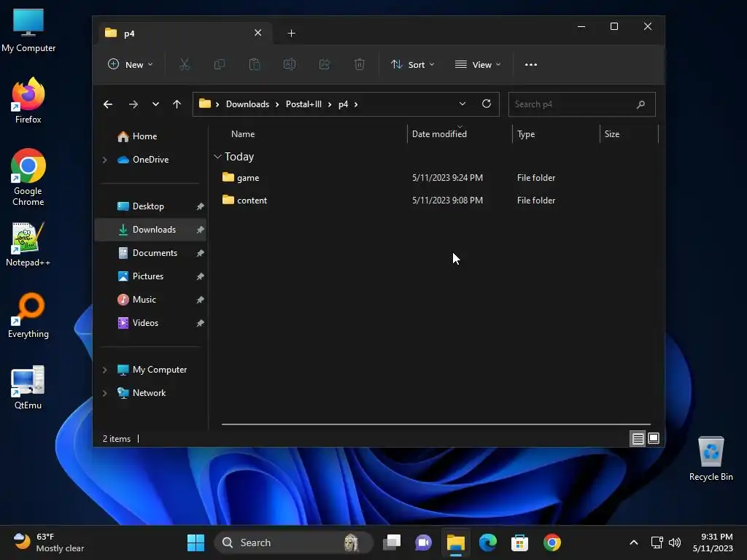
Task: Click chevron after p4 in breadcrumb
Action: pyautogui.click(x=356, y=104)
